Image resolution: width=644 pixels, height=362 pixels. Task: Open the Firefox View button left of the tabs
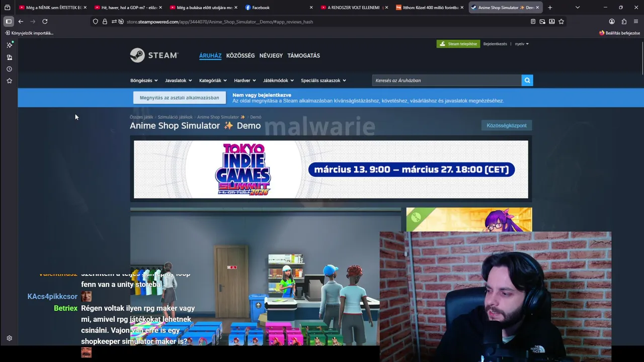pos(7,8)
